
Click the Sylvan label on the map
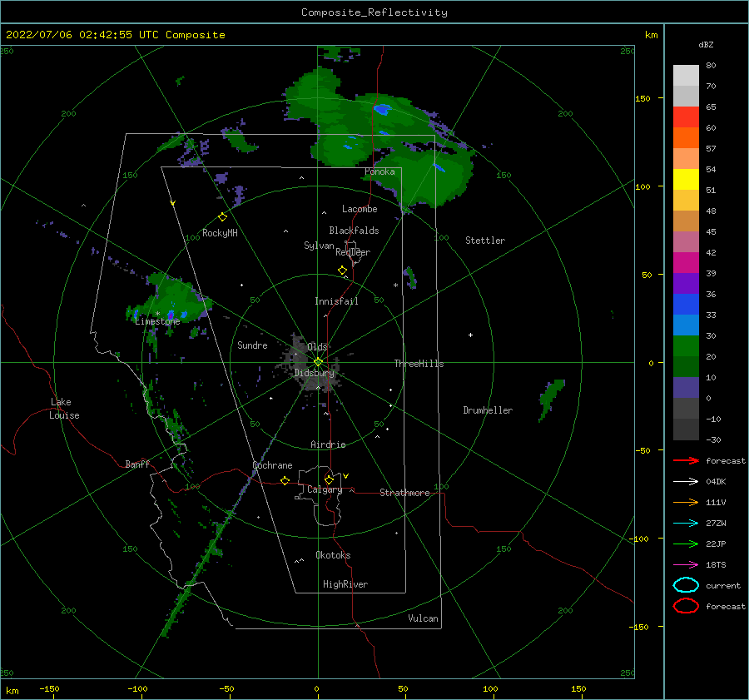tap(319, 246)
